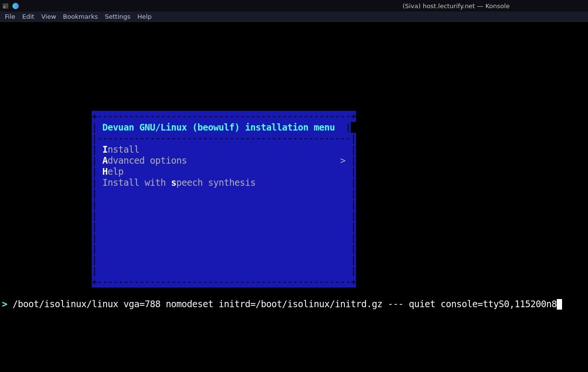Select the Help entry in boot menu
588x372 pixels.
[113, 172]
